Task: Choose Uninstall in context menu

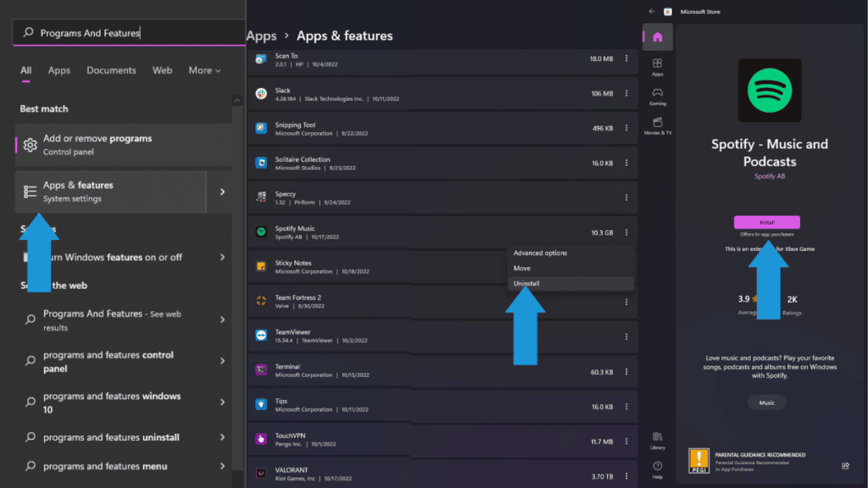Action: click(570, 283)
